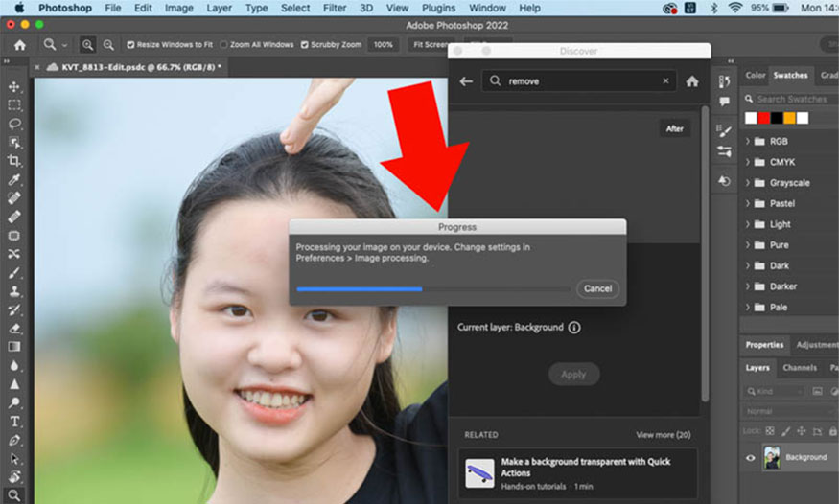Select the Blur tool
Viewport: 839px width, 504px height.
click(14, 366)
